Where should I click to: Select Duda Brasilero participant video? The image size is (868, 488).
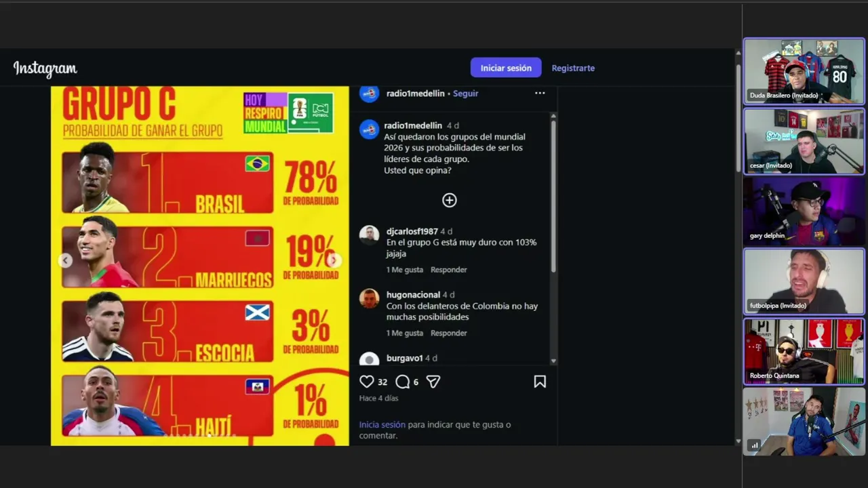tap(804, 70)
